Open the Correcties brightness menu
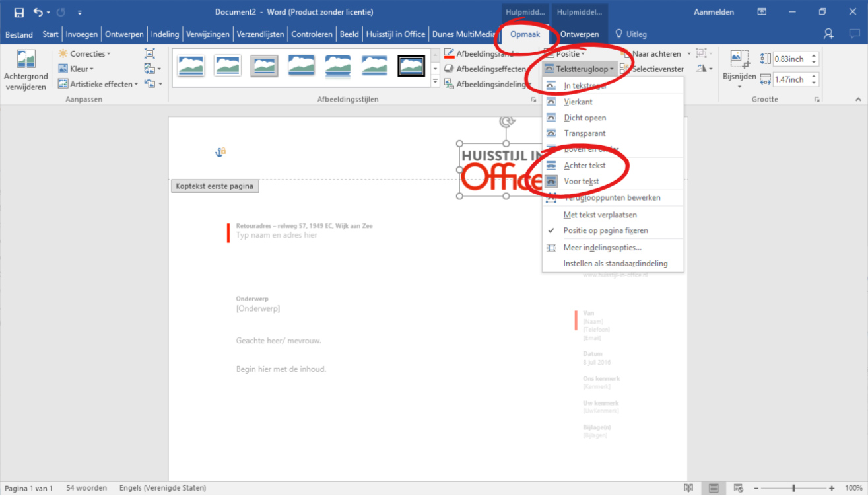Image resolution: width=868 pixels, height=496 pixels. click(x=84, y=53)
